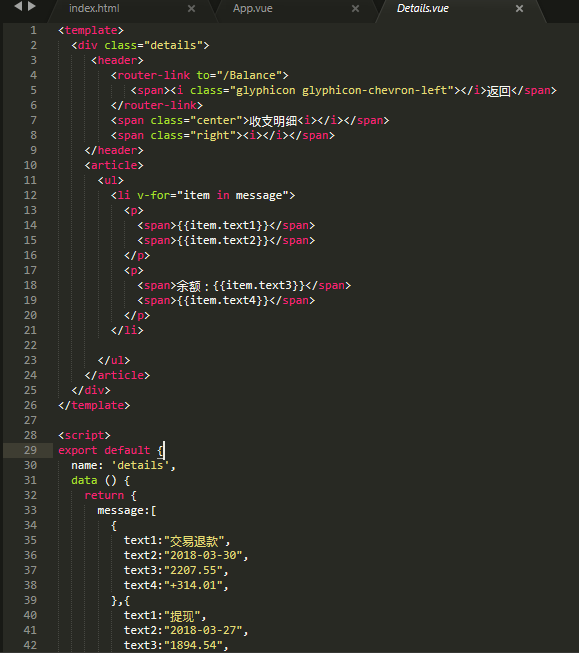Place cursor on the router-link to="/Balance" line
The image size is (579, 653).
(200, 75)
